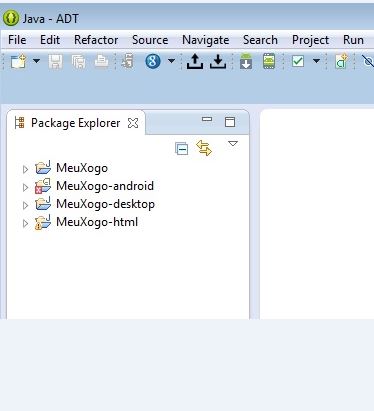Collapse all projects in Package Explorer
The width and height of the screenshot is (374, 411).
click(x=182, y=149)
